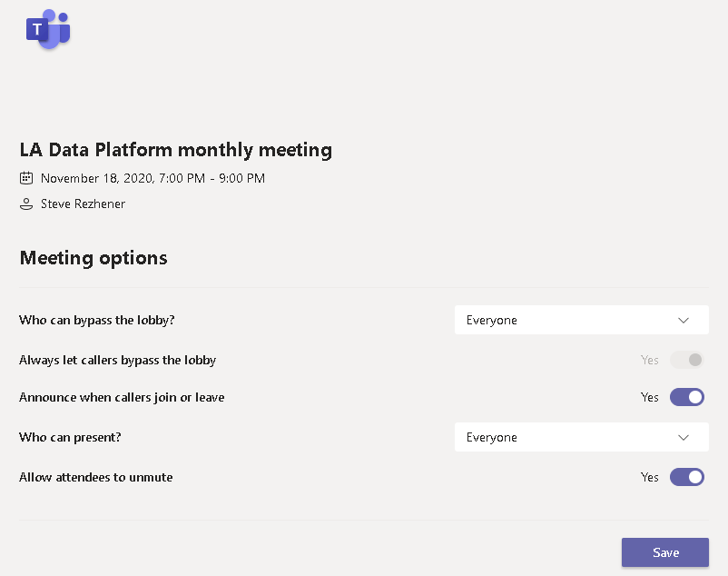Click the chevron in the Who can present dropdown
The image size is (728, 576).
point(684,437)
